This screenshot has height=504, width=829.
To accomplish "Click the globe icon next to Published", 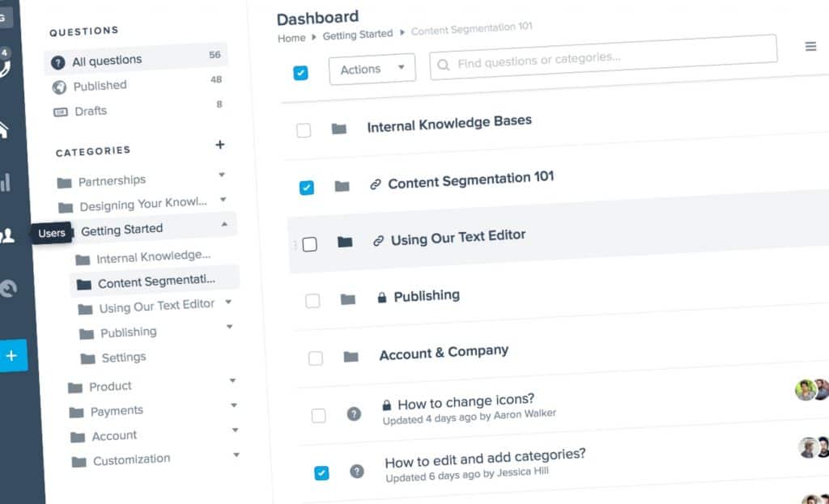I will tap(59, 87).
